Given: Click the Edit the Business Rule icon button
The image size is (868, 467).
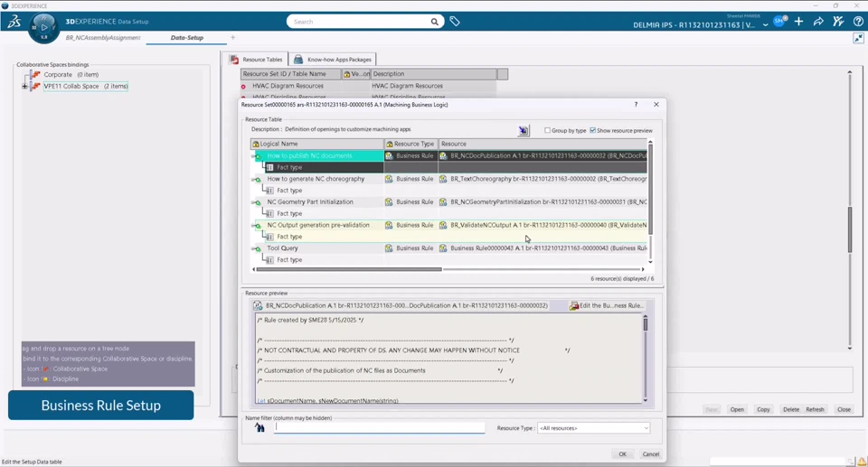Looking at the screenshot, I should point(607,305).
